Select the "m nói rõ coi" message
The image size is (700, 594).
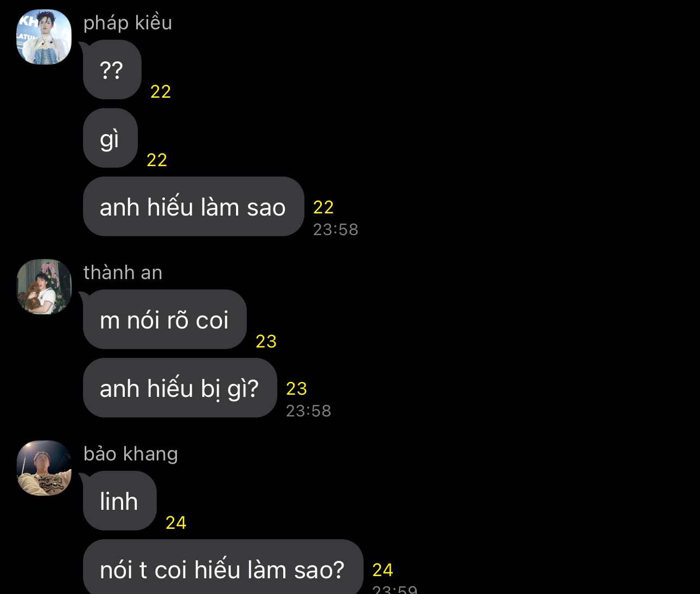(164, 319)
